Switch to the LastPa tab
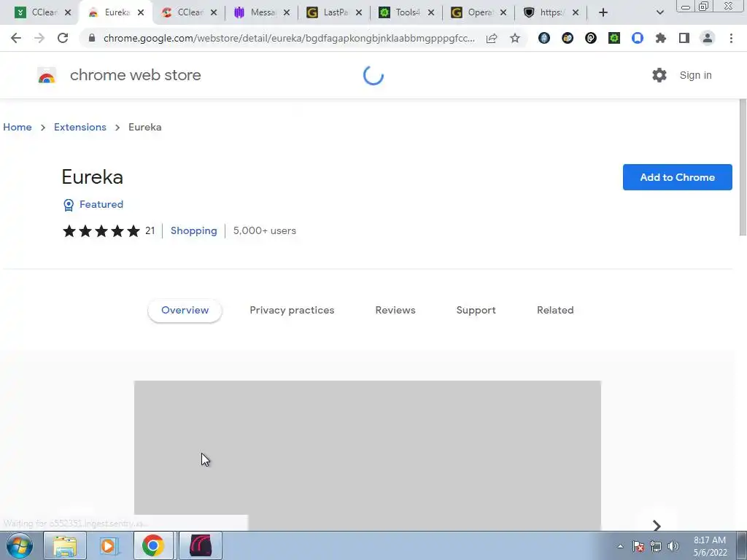This screenshot has width=747, height=560. coord(333,12)
